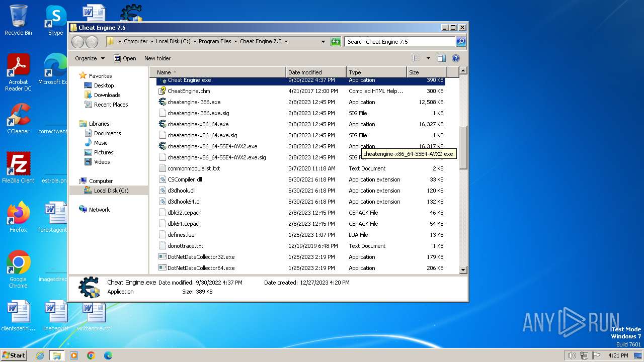Image resolution: width=644 pixels, height=362 pixels.
Task: Open Explorer help question mark
Action: tap(456, 58)
